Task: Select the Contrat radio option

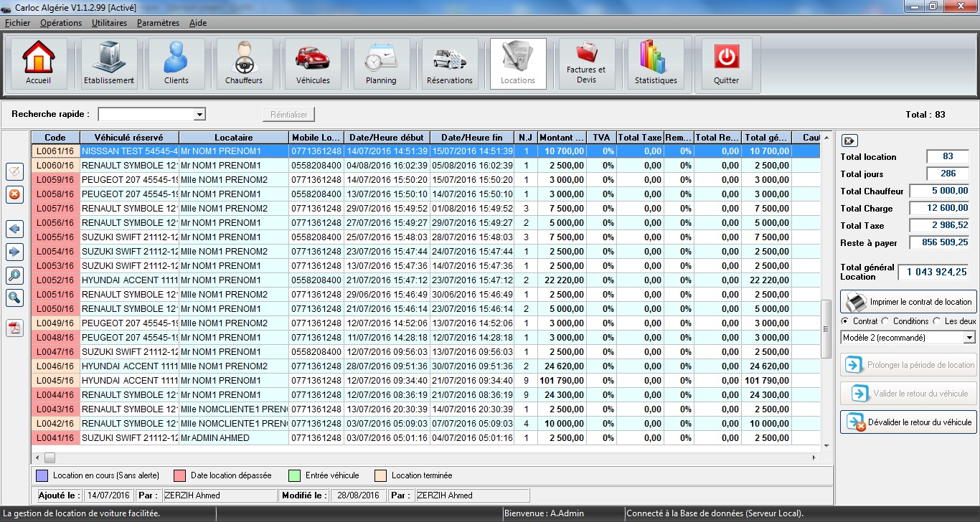Action: pyautogui.click(x=844, y=321)
